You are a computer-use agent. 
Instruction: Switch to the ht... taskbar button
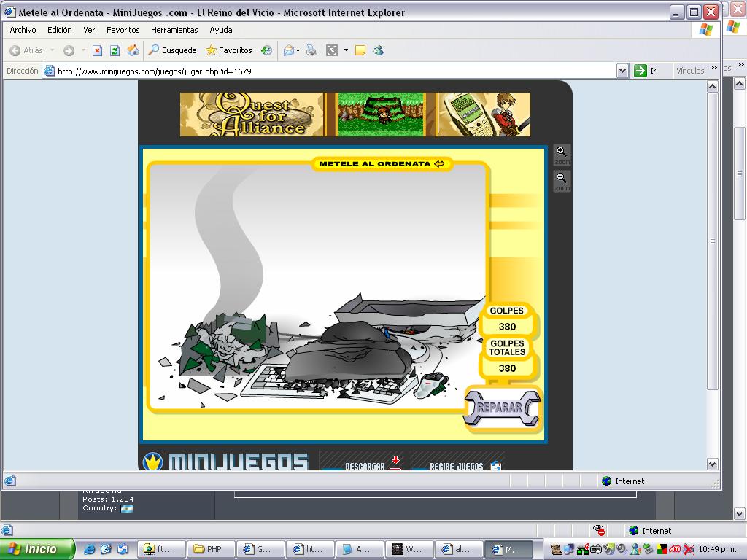click(x=309, y=550)
